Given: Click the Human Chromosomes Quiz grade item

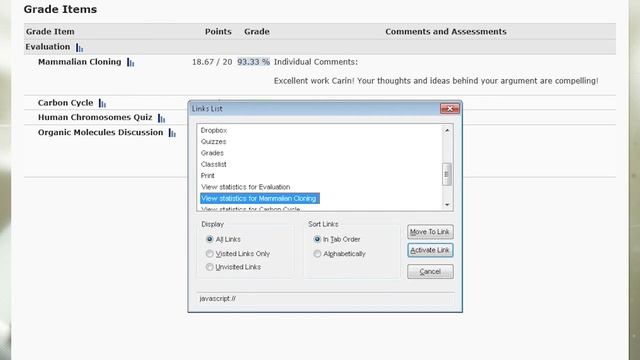Looking at the screenshot, I should tap(95, 118).
